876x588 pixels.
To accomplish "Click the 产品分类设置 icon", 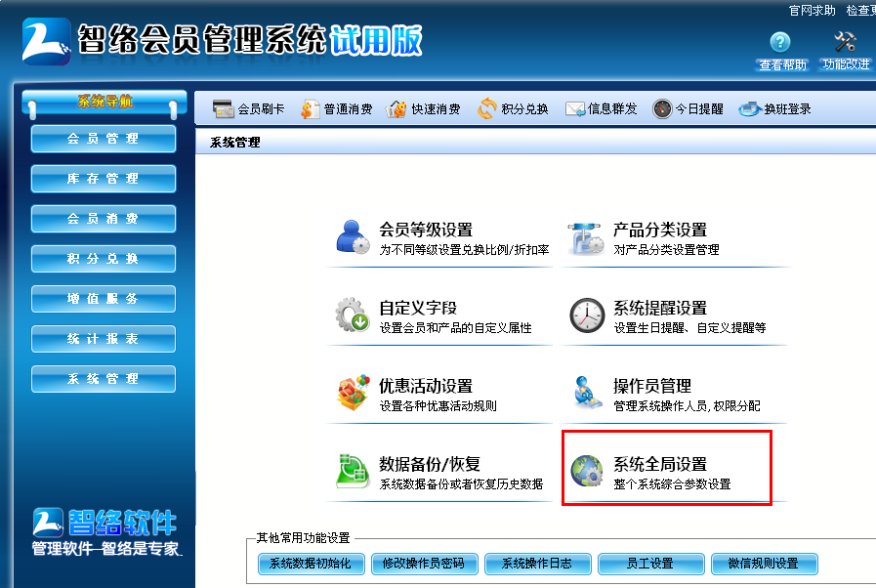I will click(587, 237).
